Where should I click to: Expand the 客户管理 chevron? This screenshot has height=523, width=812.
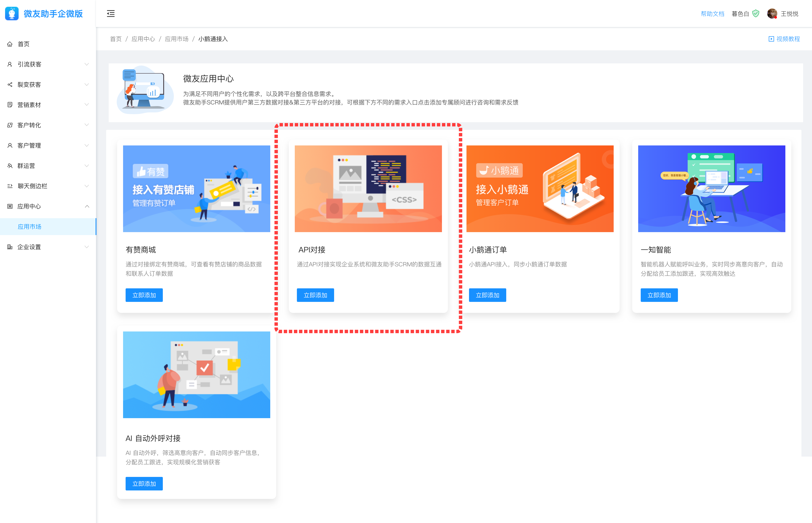tap(87, 145)
